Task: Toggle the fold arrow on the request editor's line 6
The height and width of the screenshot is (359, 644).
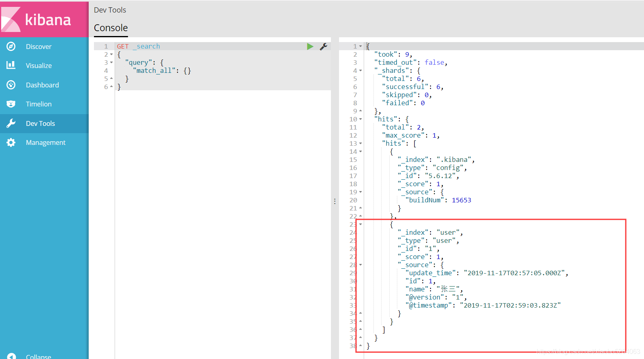Action: click(111, 87)
